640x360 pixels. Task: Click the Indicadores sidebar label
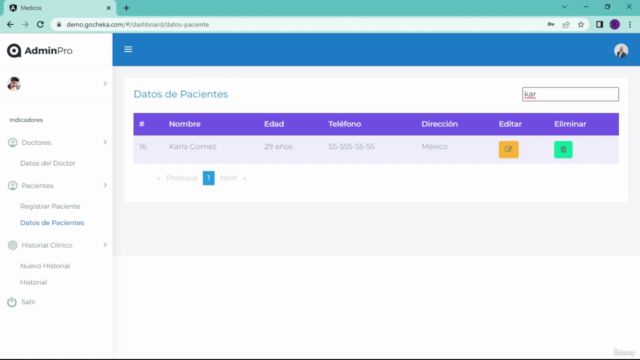(26, 120)
